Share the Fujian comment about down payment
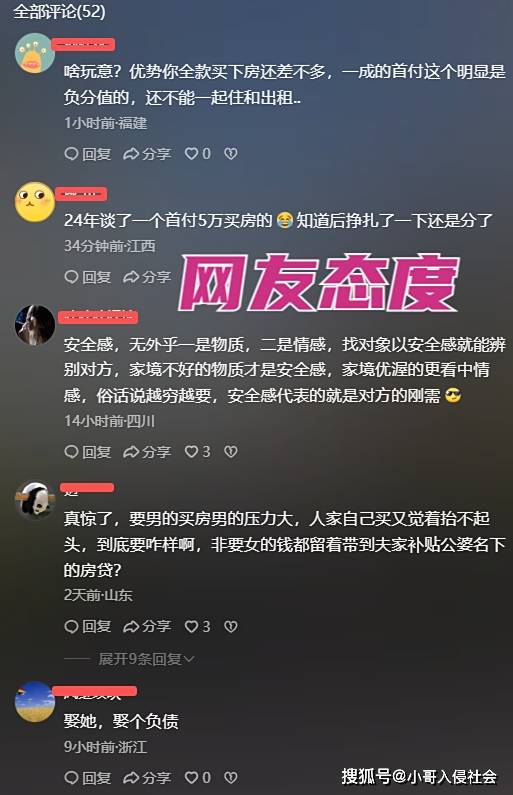 coord(147,154)
